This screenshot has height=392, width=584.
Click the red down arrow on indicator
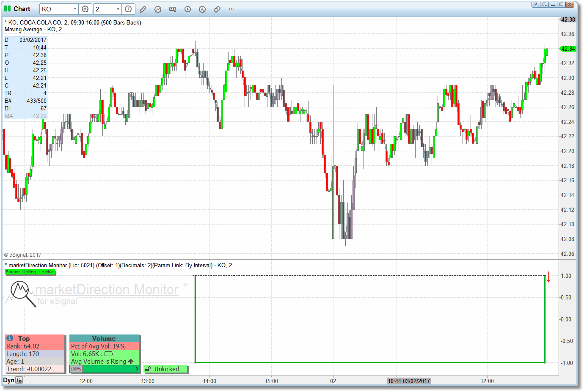[548, 277]
